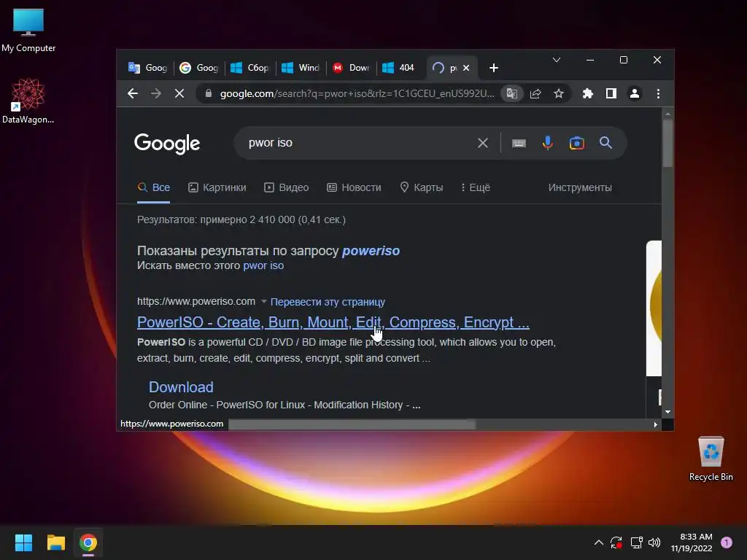Open Chrome extensions puzzle icon
The height and width of the screenshot is (560, 747).
(588, 94)
